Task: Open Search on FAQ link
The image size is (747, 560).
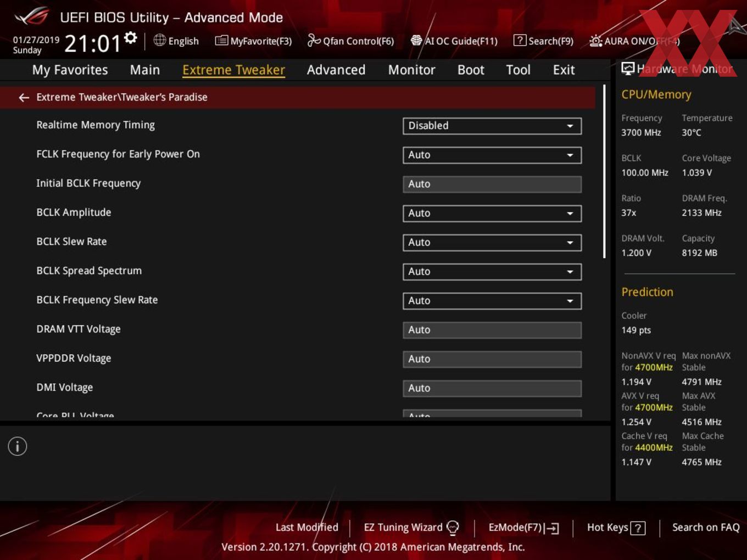Action: click(x=706, y=527)
